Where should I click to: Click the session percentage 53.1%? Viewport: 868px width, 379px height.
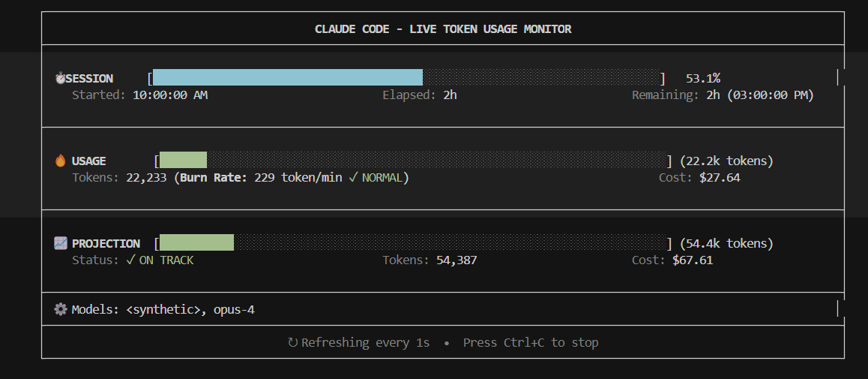[x=703, y=78]
